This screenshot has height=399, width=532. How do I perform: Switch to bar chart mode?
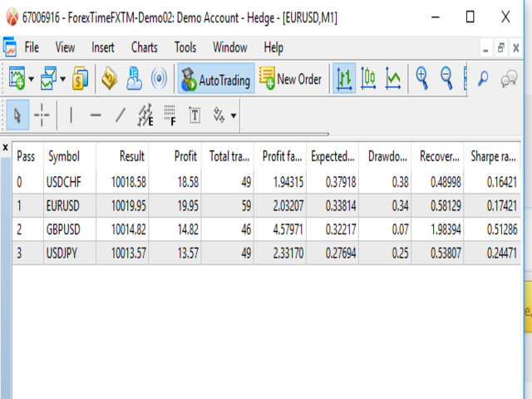344,78
